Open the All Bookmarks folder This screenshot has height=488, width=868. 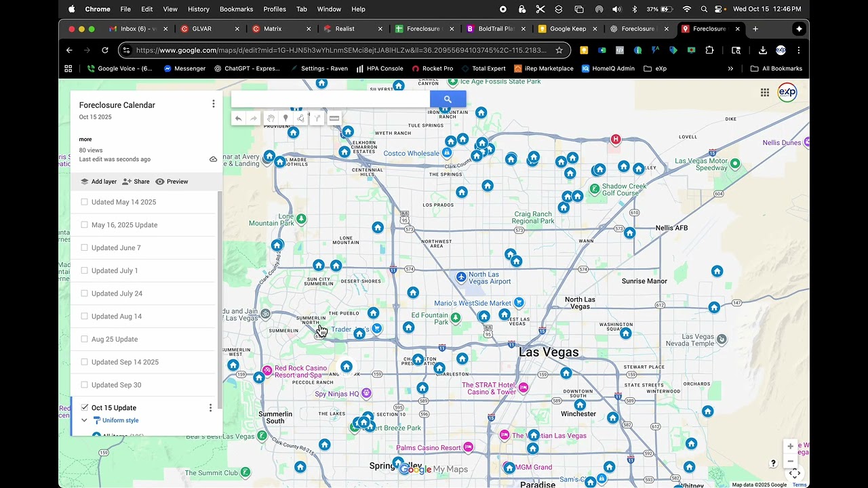coord(776,68)
